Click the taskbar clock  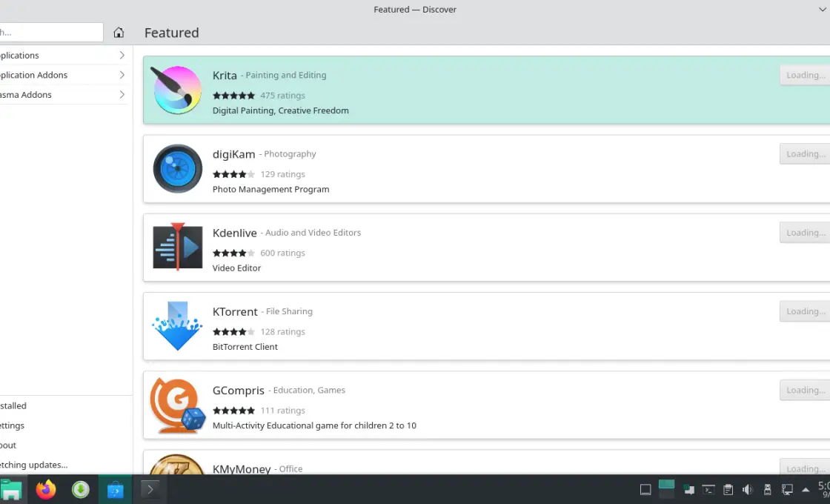point(823,490)
